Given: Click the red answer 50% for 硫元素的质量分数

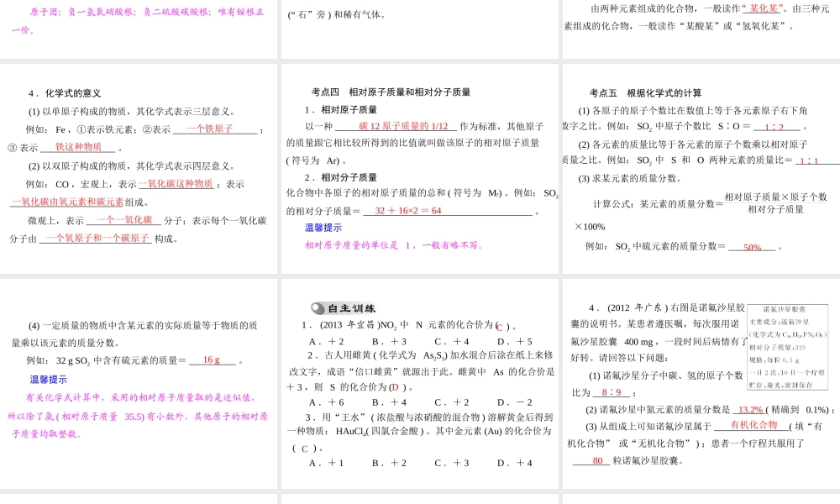Looking at the screenshot, I should click(x=752, y=248).
